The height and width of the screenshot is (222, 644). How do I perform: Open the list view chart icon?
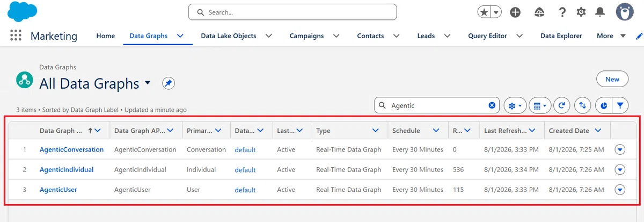coord(604,106)
